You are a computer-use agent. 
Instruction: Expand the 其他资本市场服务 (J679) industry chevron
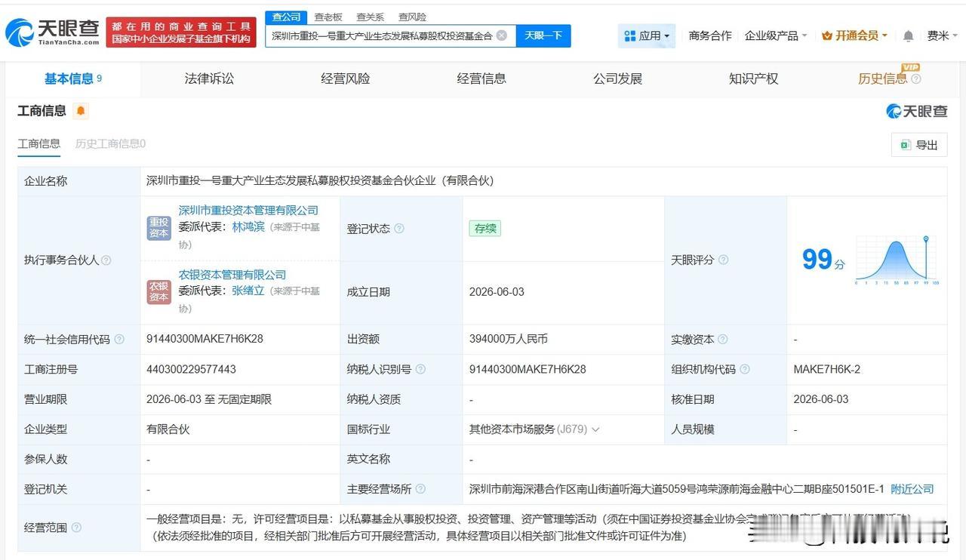[x=595, y=429]
